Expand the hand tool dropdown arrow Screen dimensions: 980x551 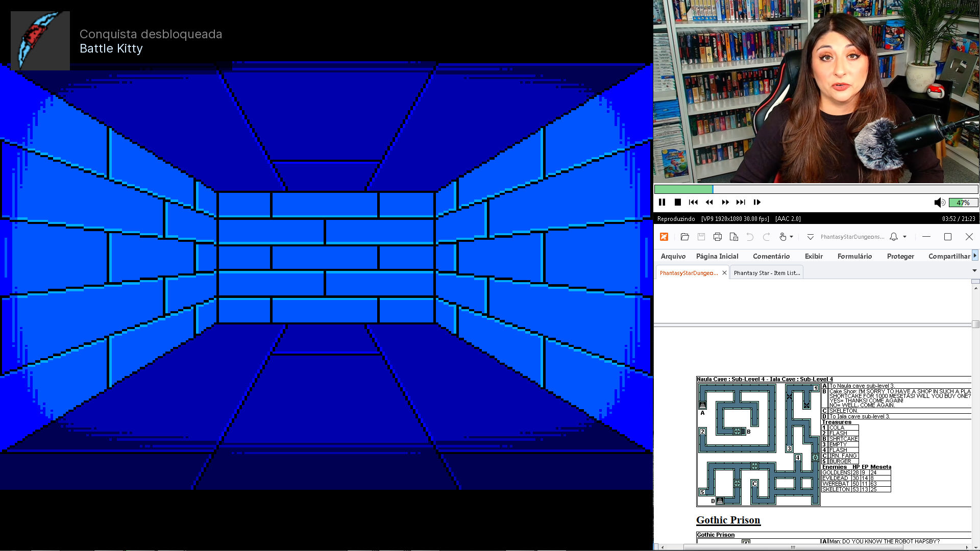point(792,237)
